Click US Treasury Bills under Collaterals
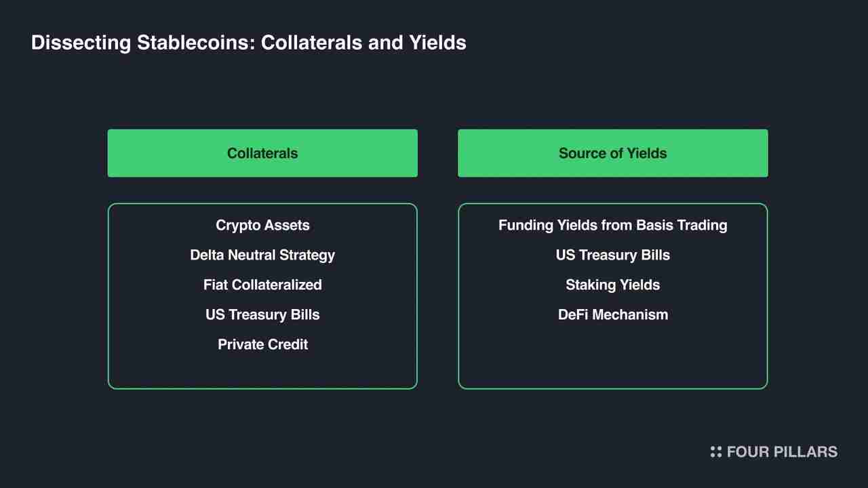This screenshot has width=868, height=488. [262, 314]
